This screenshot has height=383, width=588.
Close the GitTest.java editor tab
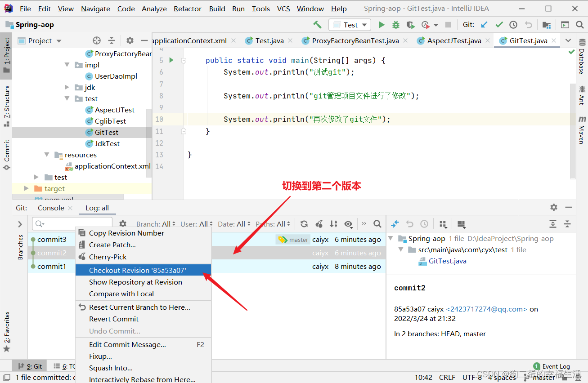pos(554,40)
